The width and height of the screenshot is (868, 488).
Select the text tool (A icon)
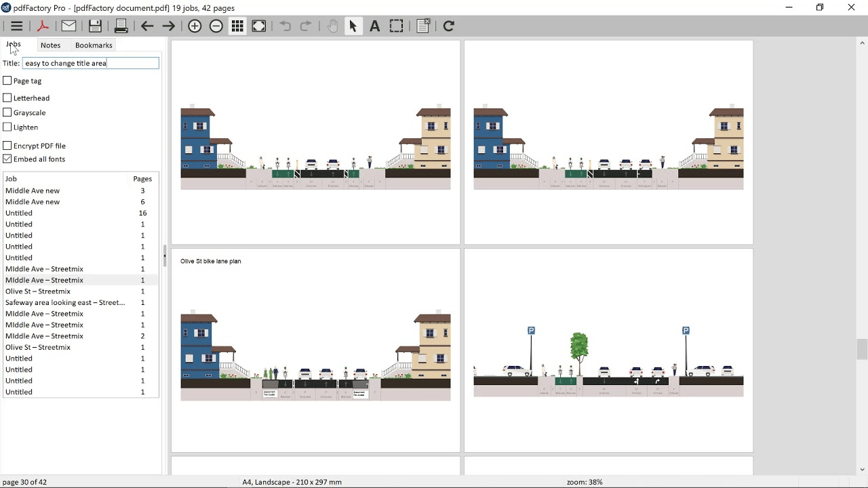(x=374, y=26)
